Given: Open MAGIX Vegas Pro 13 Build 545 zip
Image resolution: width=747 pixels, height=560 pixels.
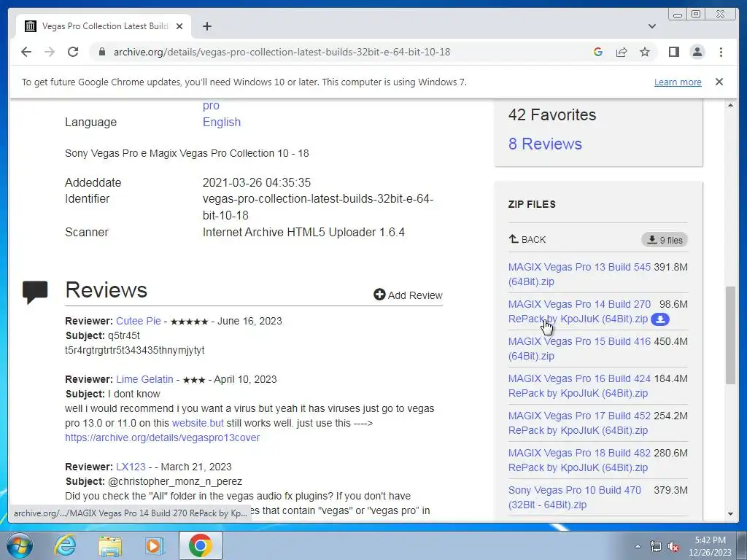Looking at the screenshot, I should [x=579, y=274].
